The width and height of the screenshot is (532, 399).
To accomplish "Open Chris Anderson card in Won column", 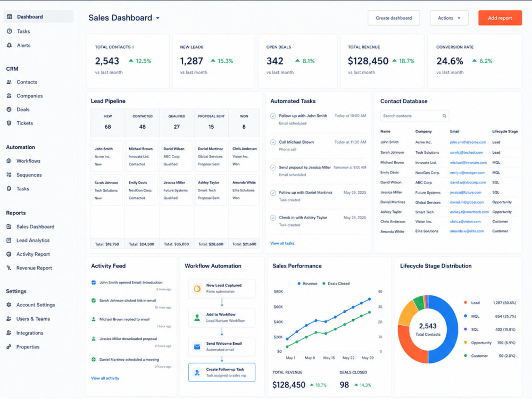I will pyautogui.click(x=244, y=156).
